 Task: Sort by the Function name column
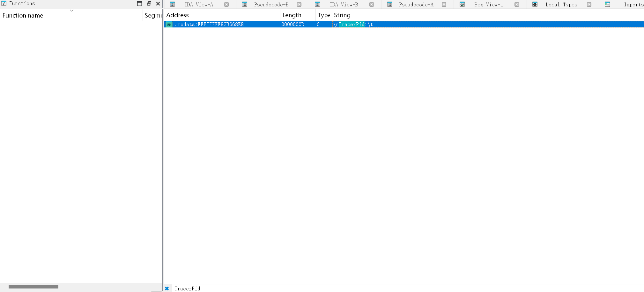(x=23, y=15)
